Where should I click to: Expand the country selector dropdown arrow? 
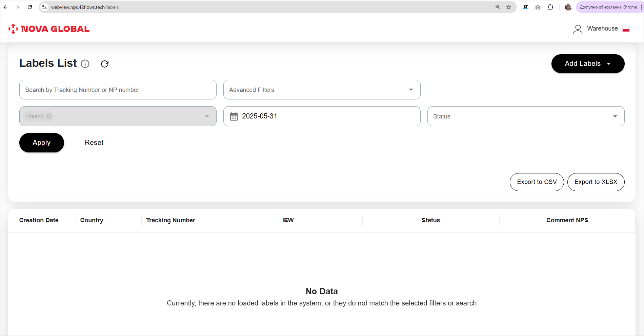[x=207, y=116]
